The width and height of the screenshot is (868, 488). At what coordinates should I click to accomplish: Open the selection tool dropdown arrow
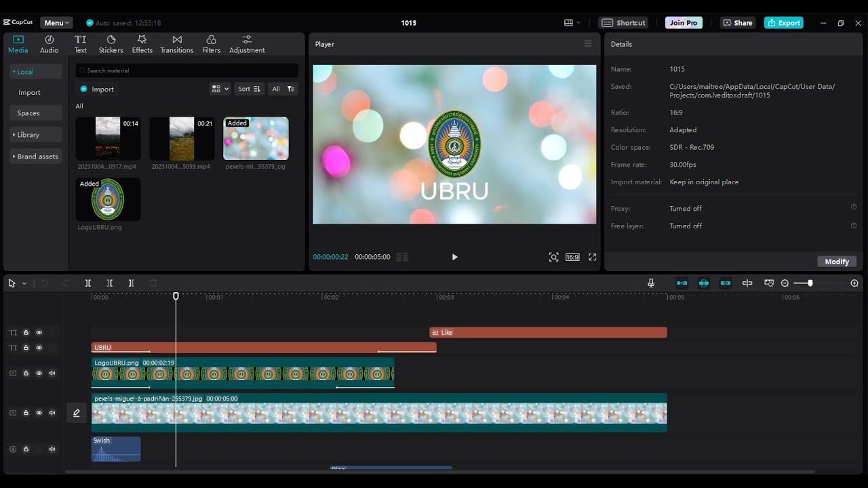(x=24, y=284)
